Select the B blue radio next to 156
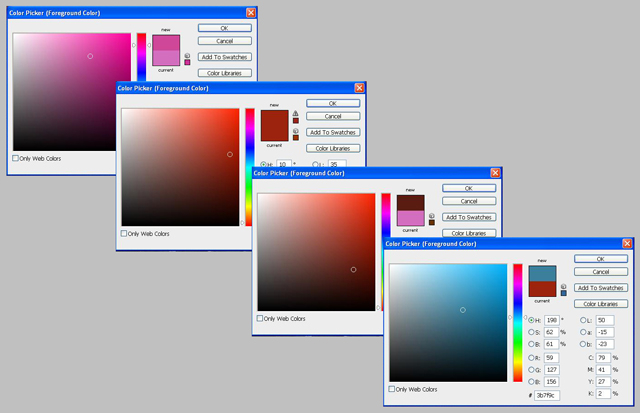640x413 pixels. pos(531,382)
